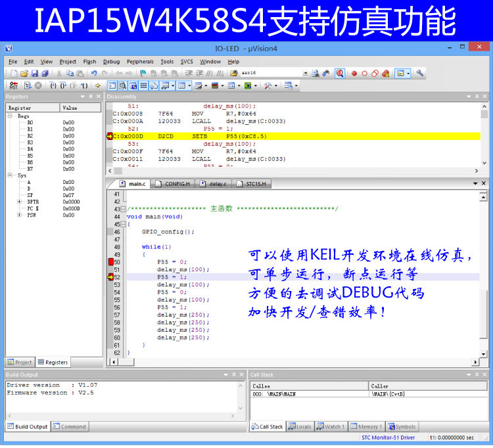Save all files
Screen dimensions: 493x448
(45, 74)
